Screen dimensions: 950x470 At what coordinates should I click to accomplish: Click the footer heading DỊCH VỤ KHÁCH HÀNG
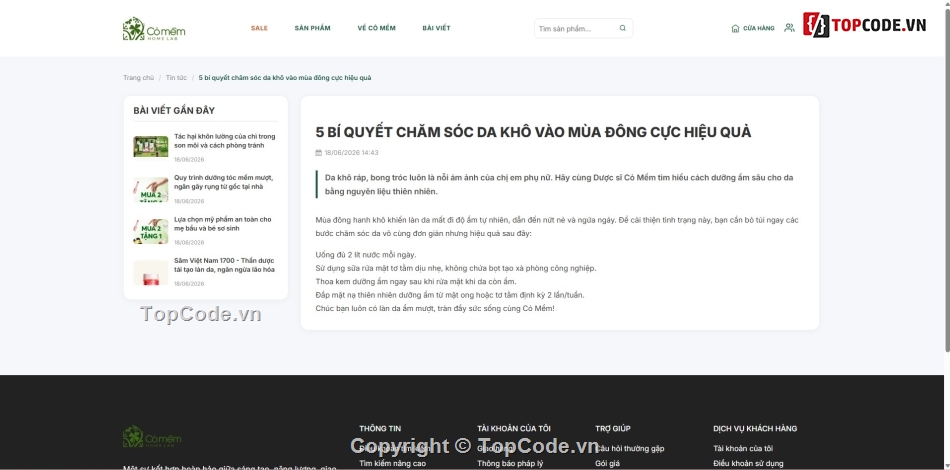755,428
